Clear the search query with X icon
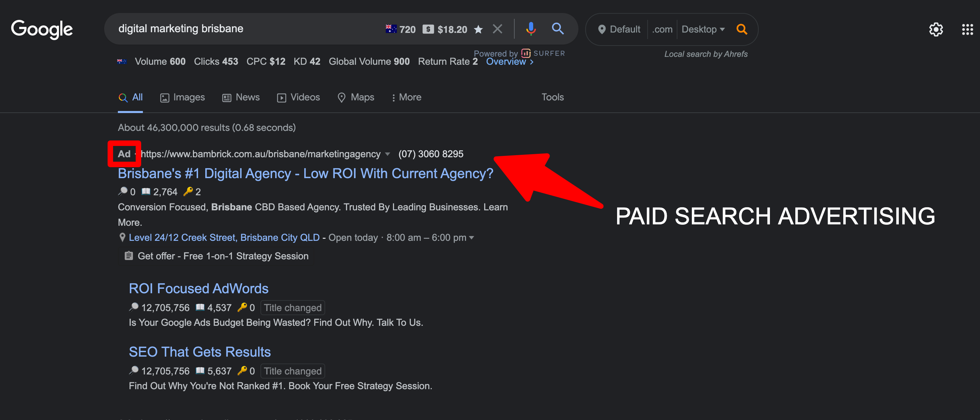The image size is (980, 420). pyautogui.click(x=497, y=29)
